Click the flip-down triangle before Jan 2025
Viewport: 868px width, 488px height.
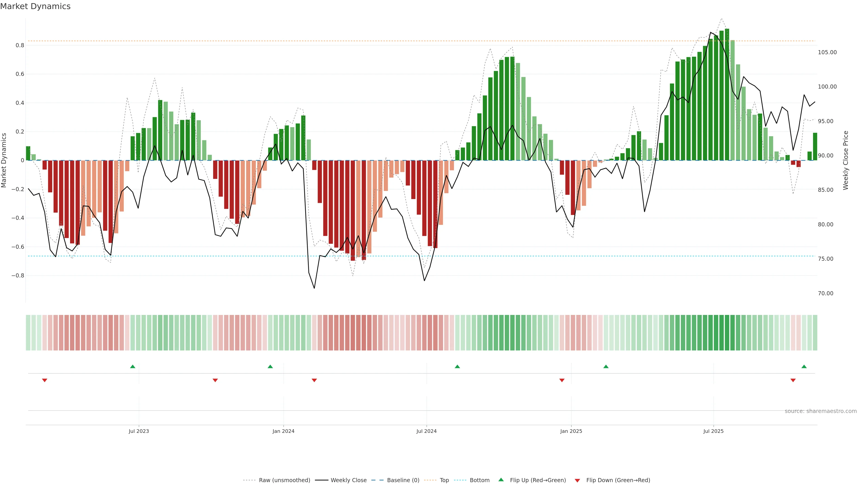[562, 380]
